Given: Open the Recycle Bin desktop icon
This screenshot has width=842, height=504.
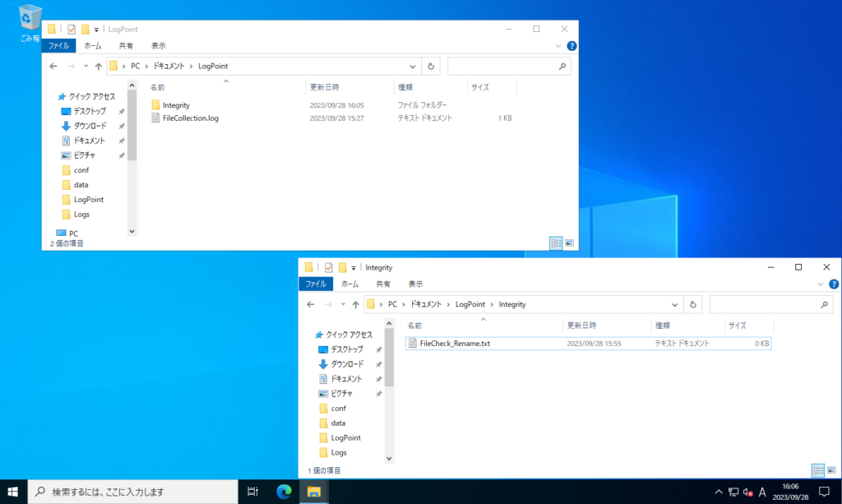Looking at the screenshot, I should click(x=30, y=22).
